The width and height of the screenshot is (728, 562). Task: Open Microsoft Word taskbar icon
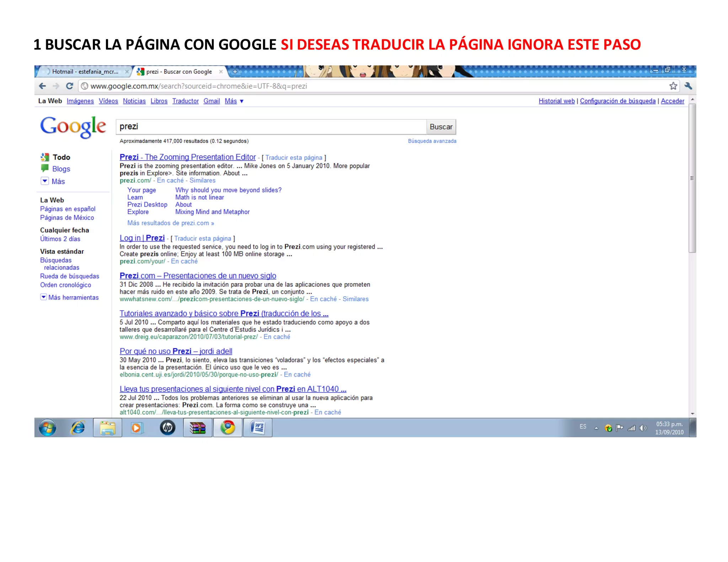tap(258, 427)
